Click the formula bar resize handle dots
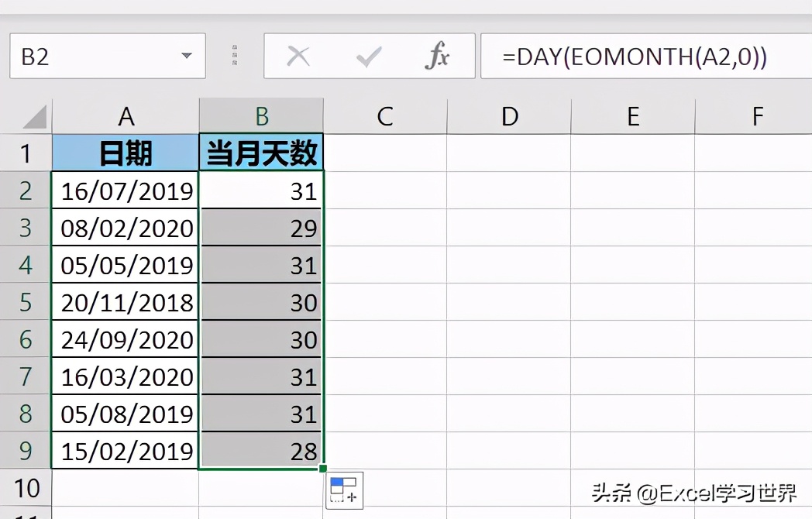 tap(235, 56)
